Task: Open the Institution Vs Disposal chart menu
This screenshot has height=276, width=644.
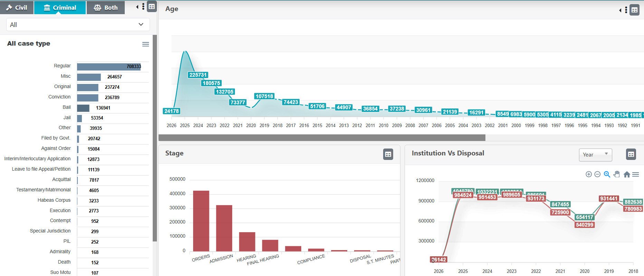Action: coord(636,175)
